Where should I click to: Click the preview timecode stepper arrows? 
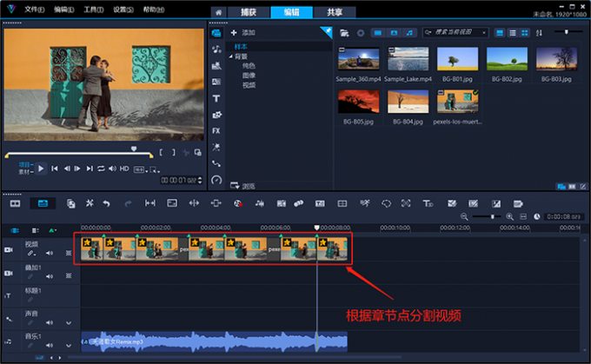pos(200,180)
